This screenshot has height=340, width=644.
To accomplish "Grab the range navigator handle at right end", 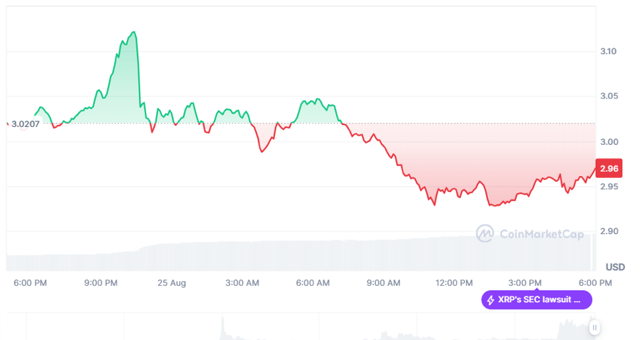I will [594, 327].
